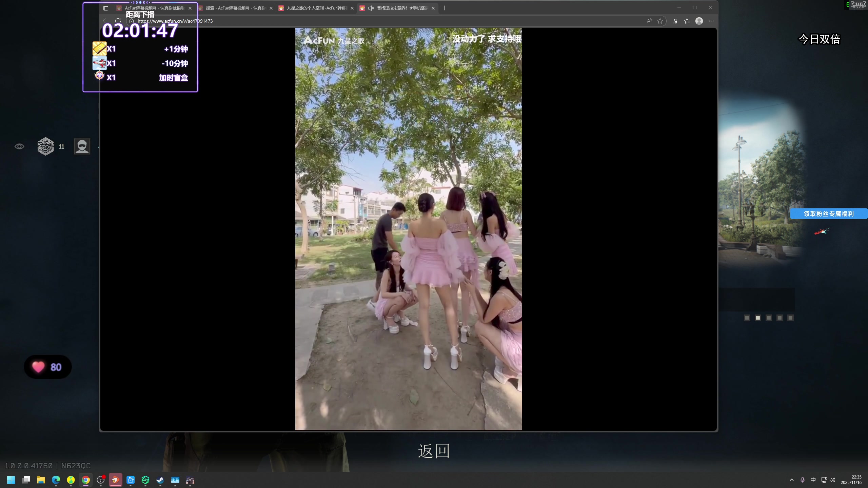Image resolution: width=868 pixels, height=488 pixels.
Task: Select the second carousel dot indicator
Action: tap(758, 318)
